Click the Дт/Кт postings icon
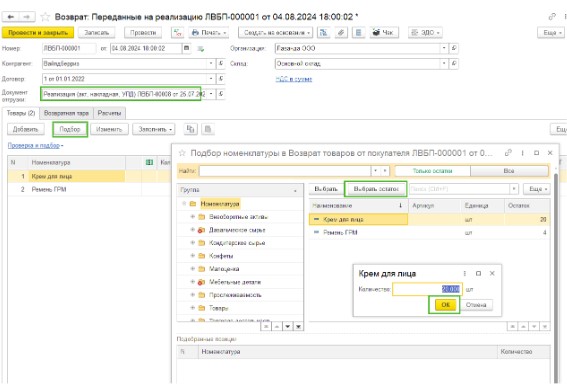The width and height of the screenshot is (567, 388). click(177, 33)
